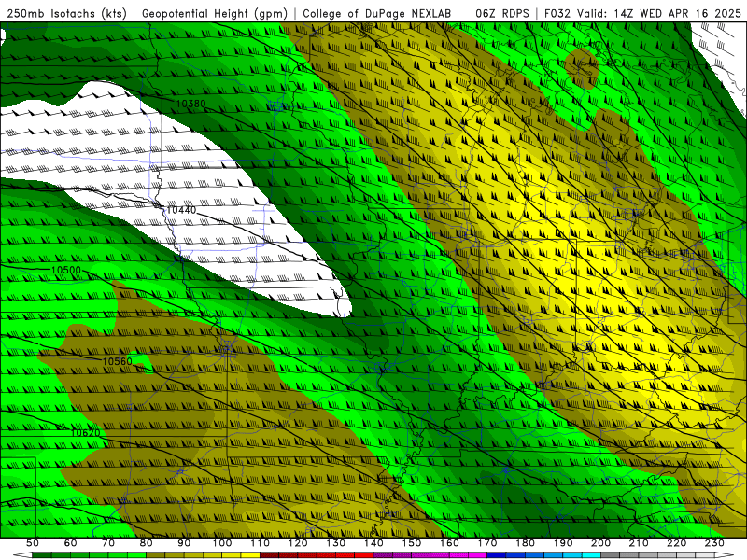The image size is (747, 560).
Task: Click the 'F032 Valid: 14Z WED APR 16 2025' text
Action: (x=642, y=13)
